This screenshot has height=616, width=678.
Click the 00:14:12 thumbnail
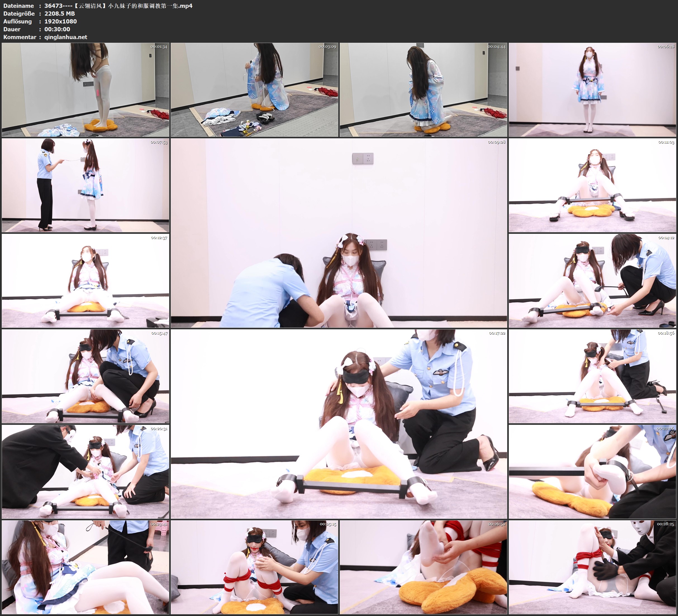[593, 281]
